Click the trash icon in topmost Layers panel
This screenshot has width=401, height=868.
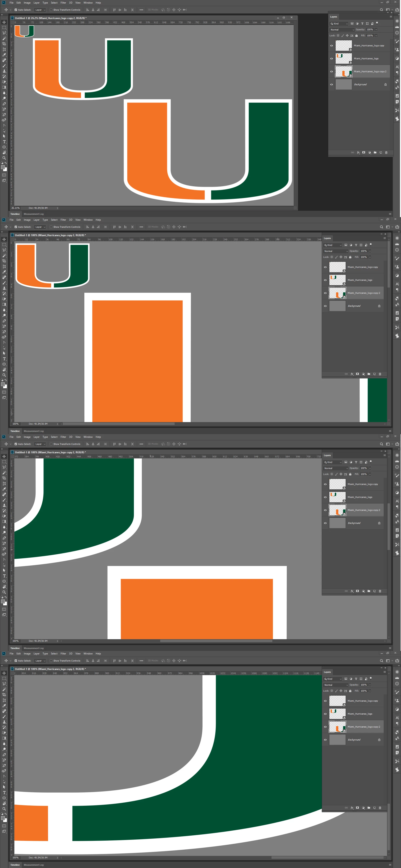point(386,153)
